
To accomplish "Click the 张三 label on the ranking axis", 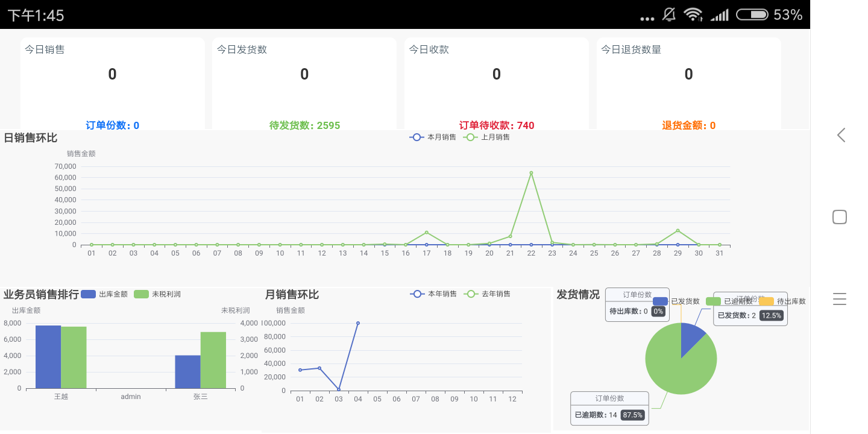I will pos(201,397).
